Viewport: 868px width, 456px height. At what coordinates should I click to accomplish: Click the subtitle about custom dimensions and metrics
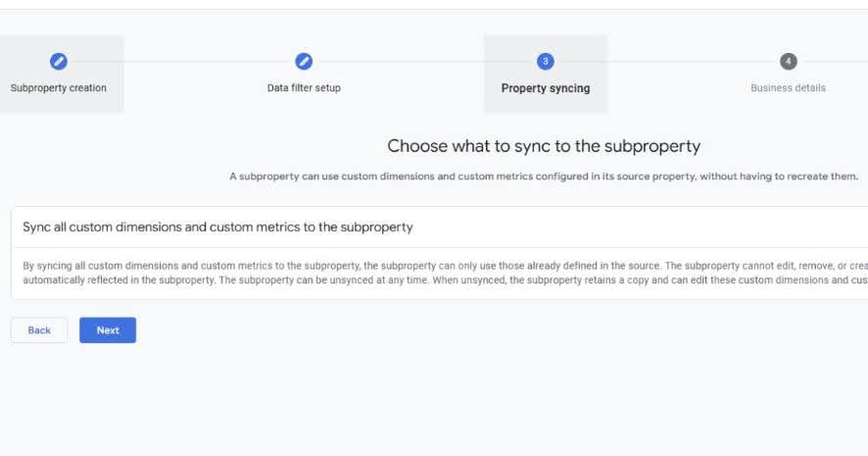click(544, 177)
